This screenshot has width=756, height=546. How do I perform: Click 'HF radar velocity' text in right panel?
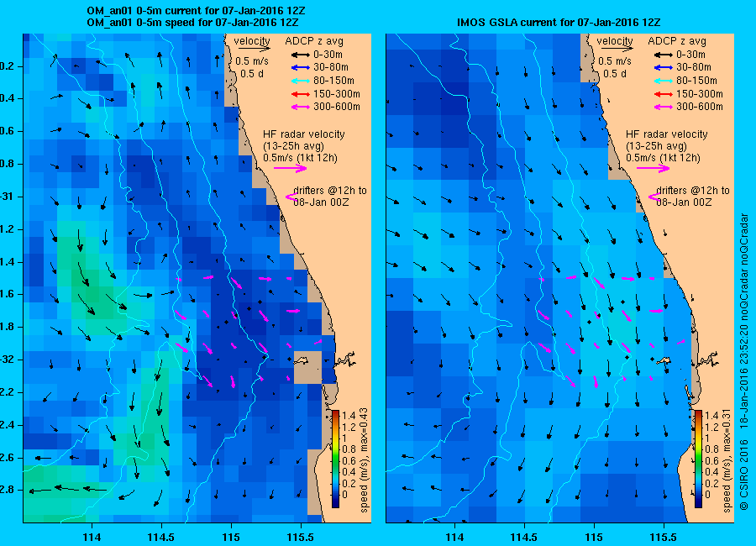coord(667,134)
